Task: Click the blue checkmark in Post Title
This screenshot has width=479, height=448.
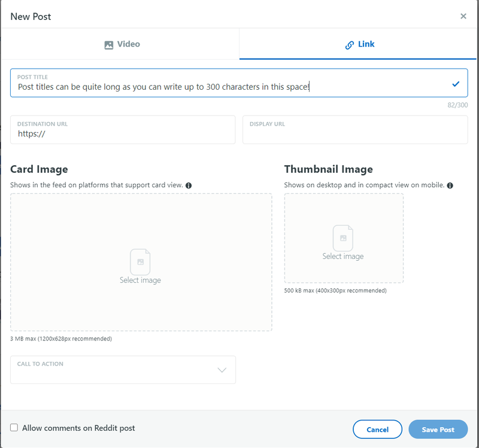Action: pos(456,84)
